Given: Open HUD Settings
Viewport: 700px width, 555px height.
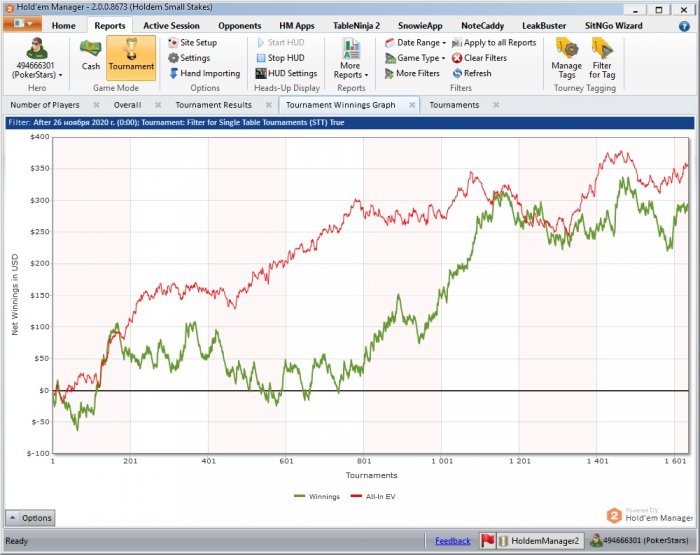Looking at the screenshot, I should (286, 73).
